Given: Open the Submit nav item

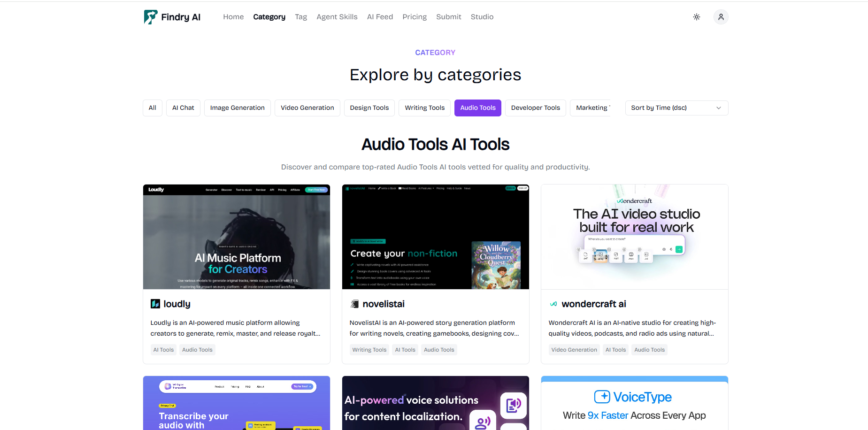Looking at the screenshot, I should tap(449, 17).
